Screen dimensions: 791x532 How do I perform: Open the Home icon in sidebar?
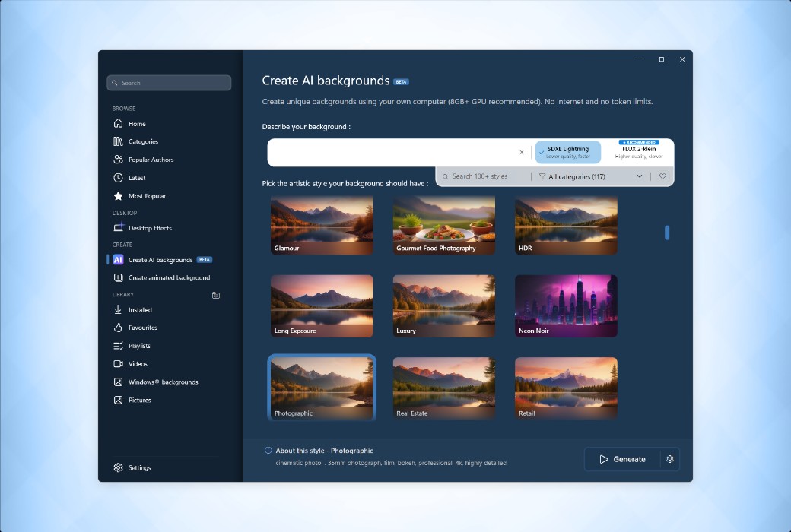coord(118,124)
